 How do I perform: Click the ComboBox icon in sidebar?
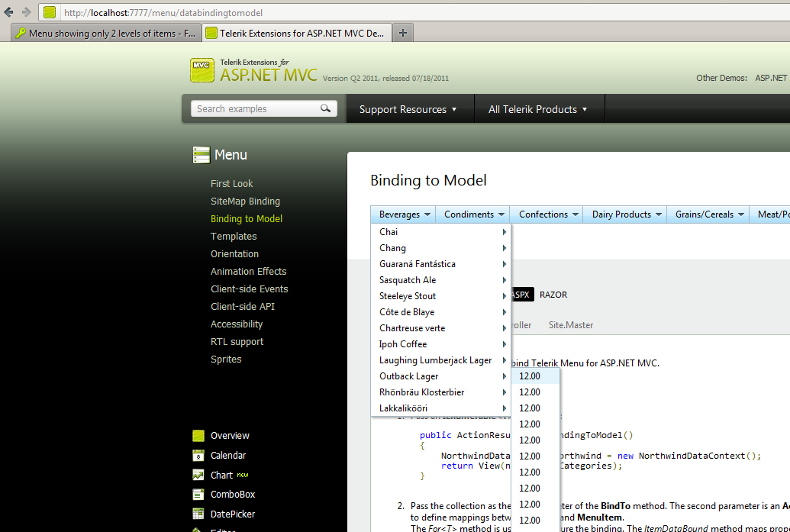pos(198,495)
